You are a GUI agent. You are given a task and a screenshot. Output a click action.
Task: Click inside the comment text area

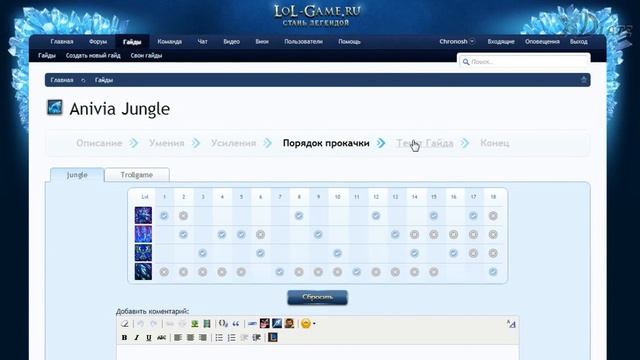click(x=318, y=353)
